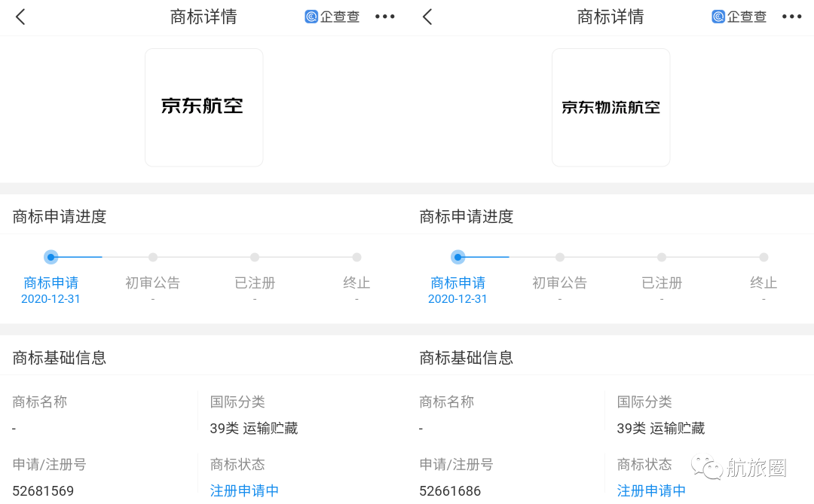814x504 pixels.
Task: Open the 京东航空 trademark image
Action: (204, 108)
